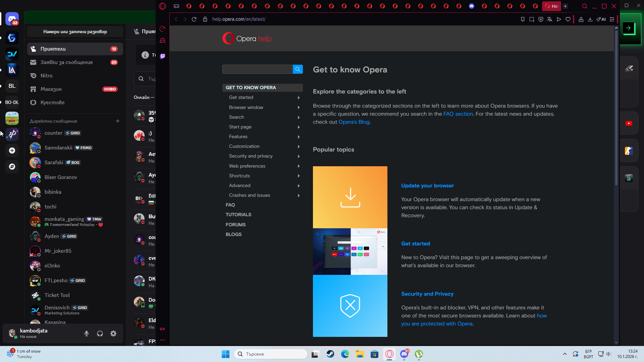Viewport: 644px width, 362px height.
Task: Open the Opera snapshot capture tool
Action: pyautogui.click(x=532, y=19)
